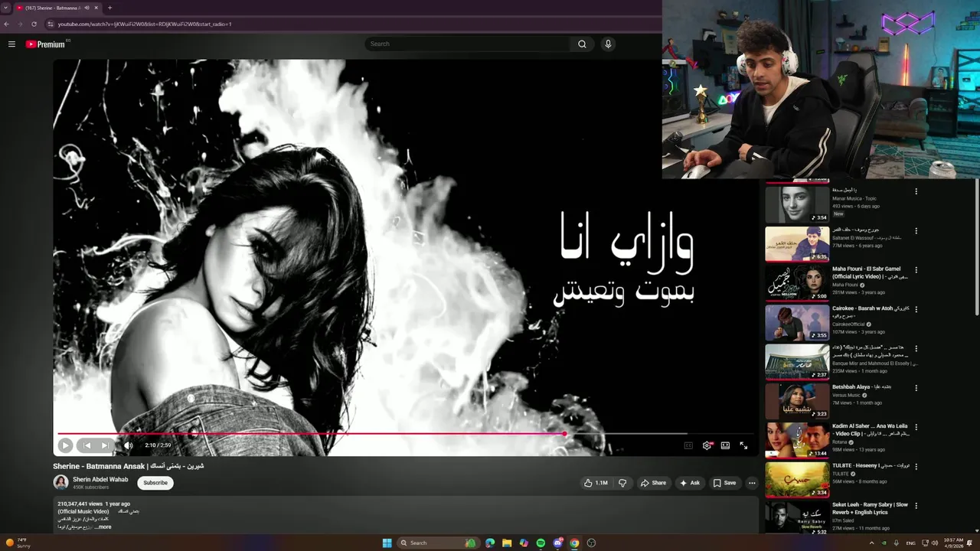Open Saltanet El Wassouf 6:35 video thumbnail
Screen dimensions: 980x551
point(797,243)
